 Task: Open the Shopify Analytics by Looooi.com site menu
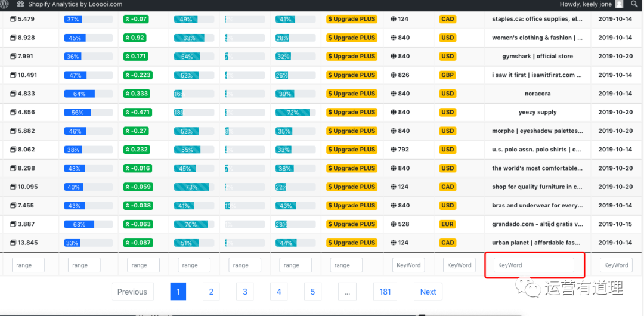pos(75,4)
